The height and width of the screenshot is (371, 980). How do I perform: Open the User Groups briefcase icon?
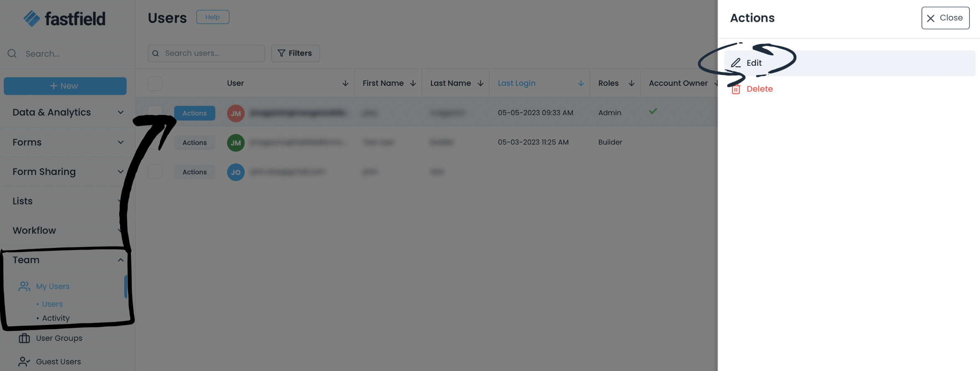(x=24, y=338)
